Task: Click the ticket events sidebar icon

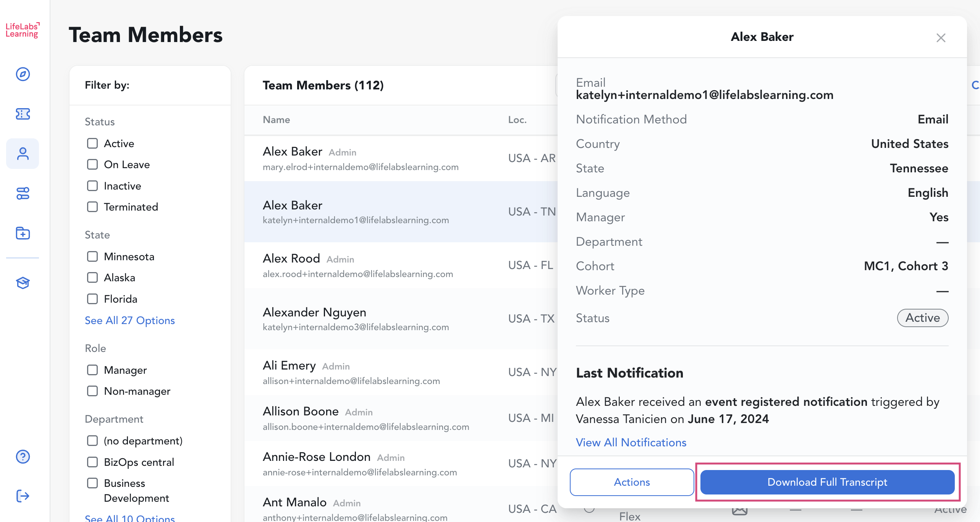Action: 23,114
